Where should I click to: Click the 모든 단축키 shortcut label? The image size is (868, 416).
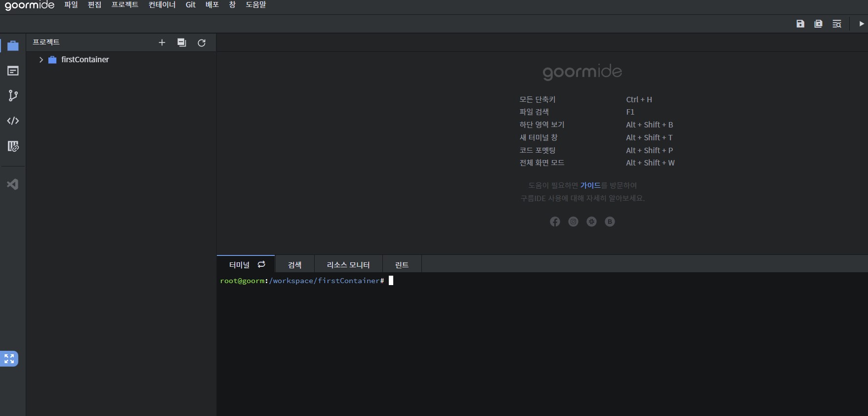pos(537,99)
